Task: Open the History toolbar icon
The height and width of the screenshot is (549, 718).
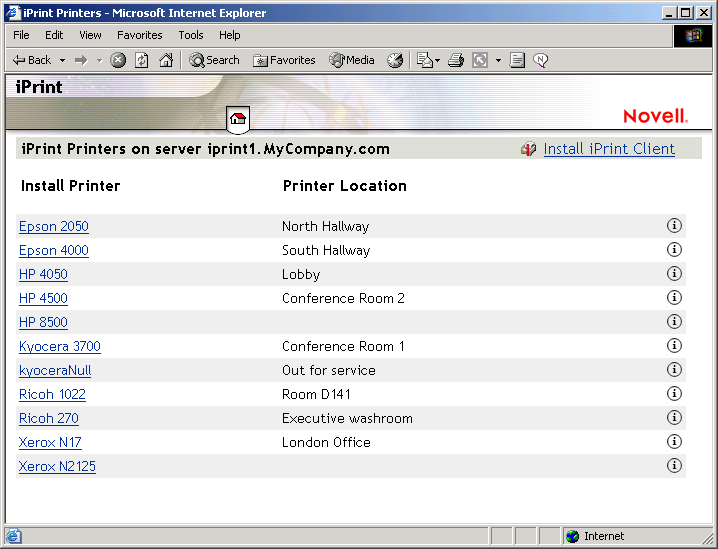Action: 395,60
